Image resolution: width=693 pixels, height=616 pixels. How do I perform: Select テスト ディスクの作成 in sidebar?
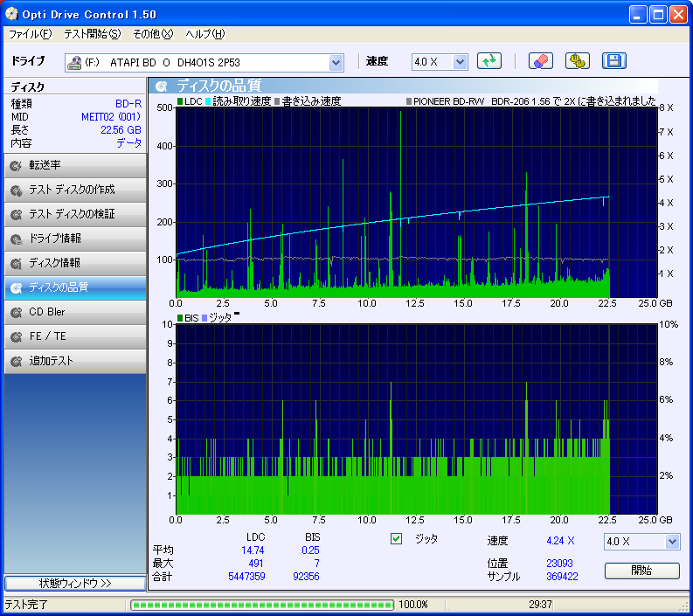75,190
